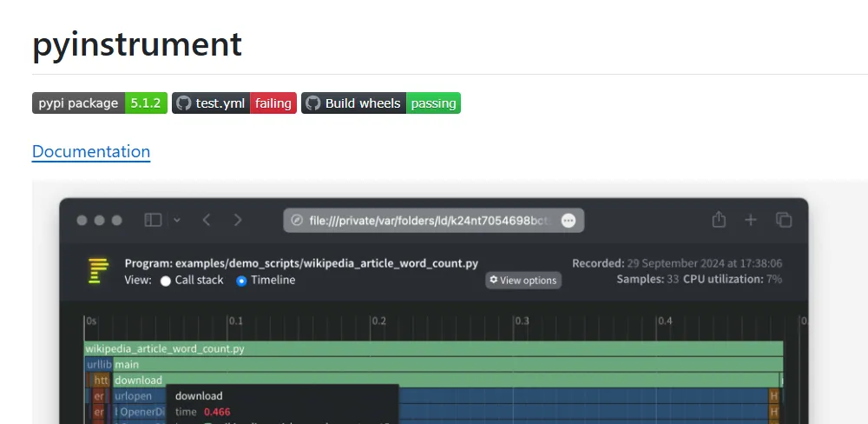Click the download title in the tooltip

(x=199, y=395)
